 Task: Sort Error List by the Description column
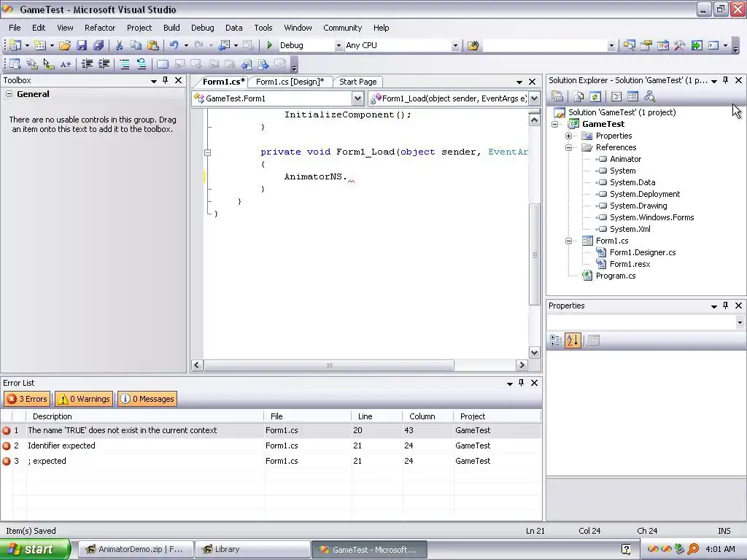(x=145, y=416)
